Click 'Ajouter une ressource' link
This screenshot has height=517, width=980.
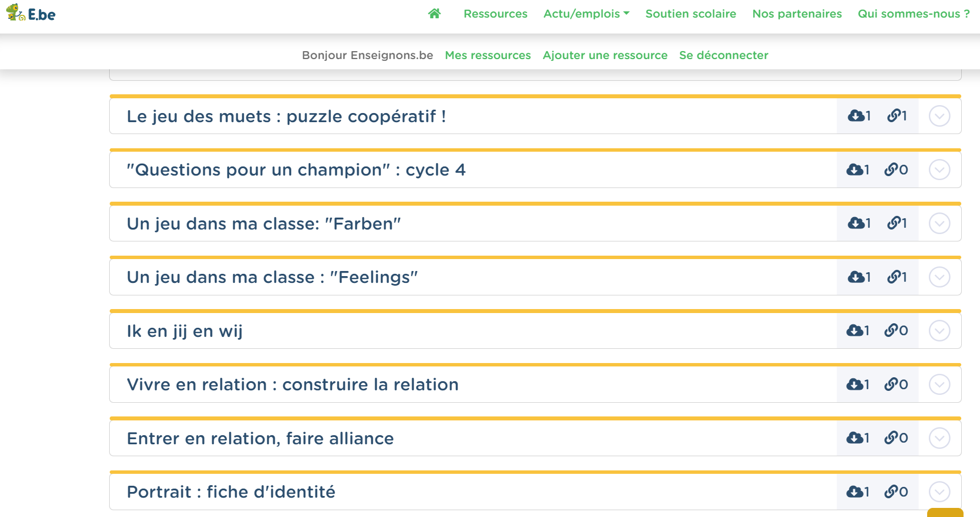point(605,55)
